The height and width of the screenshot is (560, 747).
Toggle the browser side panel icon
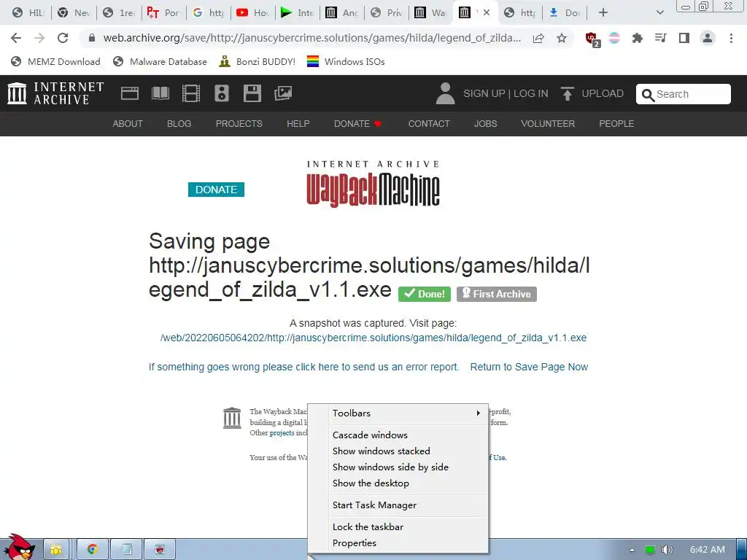pyautogui.click(x=684, y=38)
